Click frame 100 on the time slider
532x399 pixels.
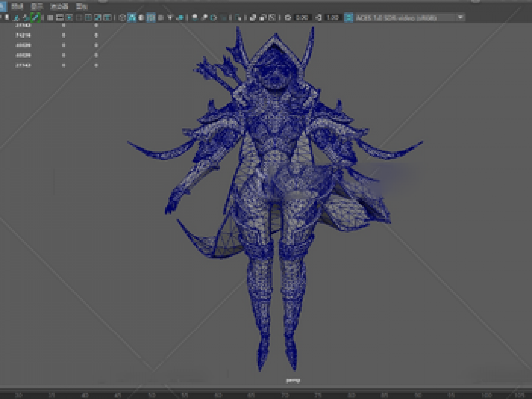[x=487, y=395]
